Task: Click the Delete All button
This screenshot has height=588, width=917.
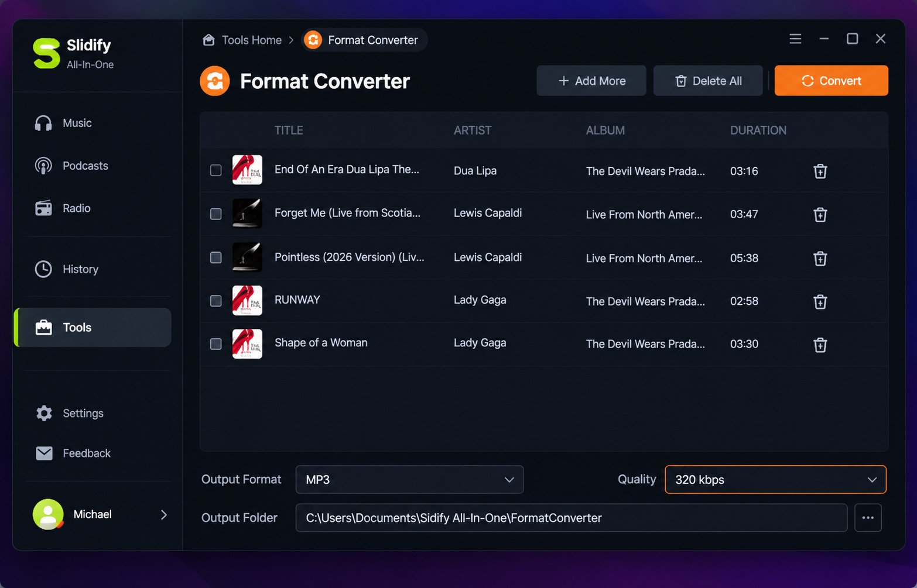Action: pos(708,81)
